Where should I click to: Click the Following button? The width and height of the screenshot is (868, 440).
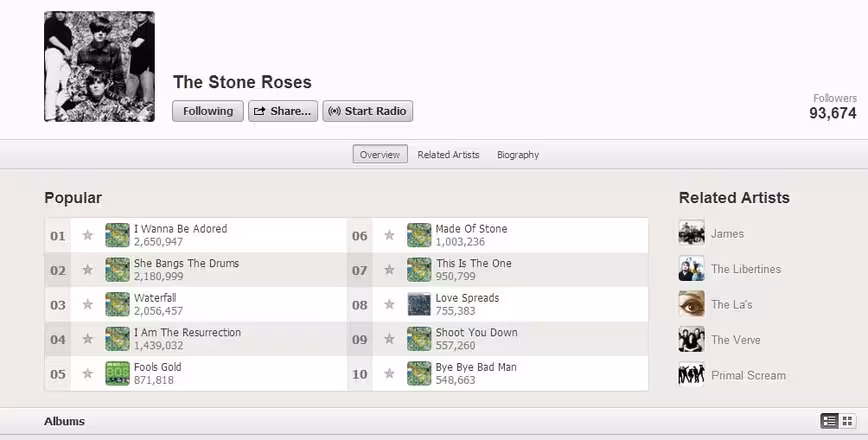tap(208, 111)
